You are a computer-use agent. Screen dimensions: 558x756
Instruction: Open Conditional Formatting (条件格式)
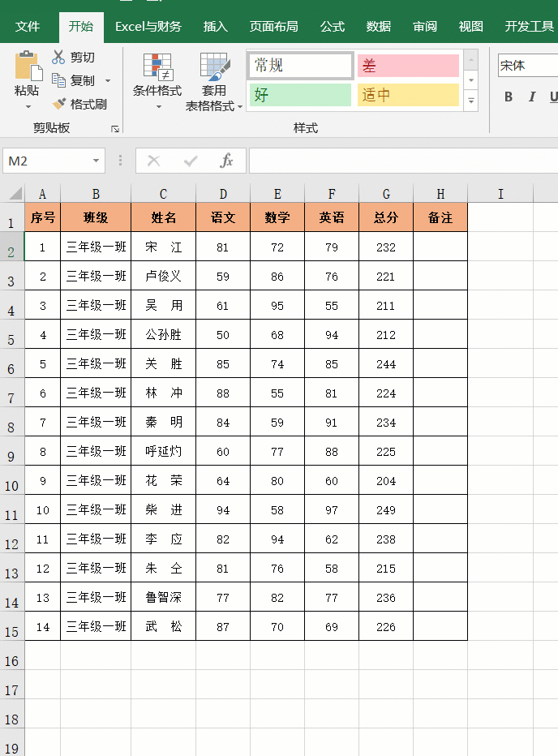click(x=157, y=81)
